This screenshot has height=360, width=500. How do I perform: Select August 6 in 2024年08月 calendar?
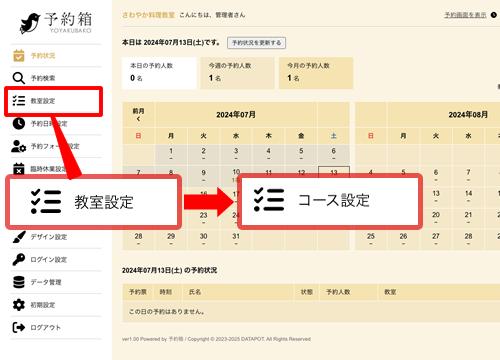(x=436, y=176)
